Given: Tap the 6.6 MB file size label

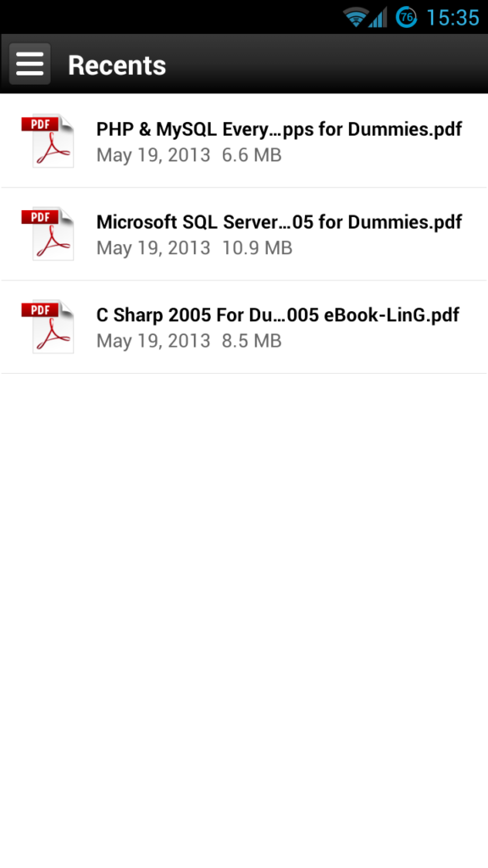Looking at the screenshot, I should tap(252, 155).
